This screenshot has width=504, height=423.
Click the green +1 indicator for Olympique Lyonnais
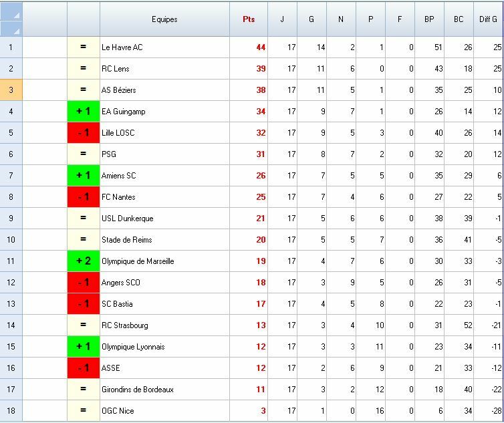click(x=84, y=347)
